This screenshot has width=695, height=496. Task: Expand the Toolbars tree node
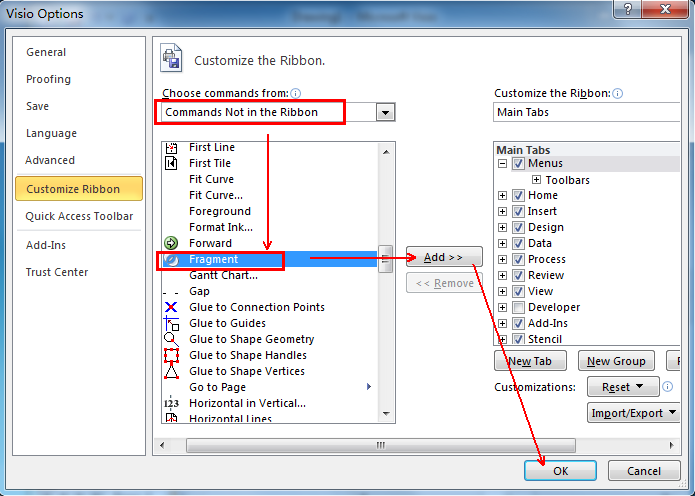536,180
